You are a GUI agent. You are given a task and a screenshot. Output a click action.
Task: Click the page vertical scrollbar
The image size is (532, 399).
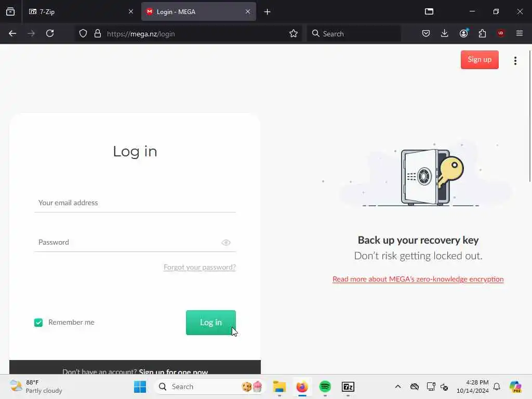pyautogui.click(x=530, y=116)
